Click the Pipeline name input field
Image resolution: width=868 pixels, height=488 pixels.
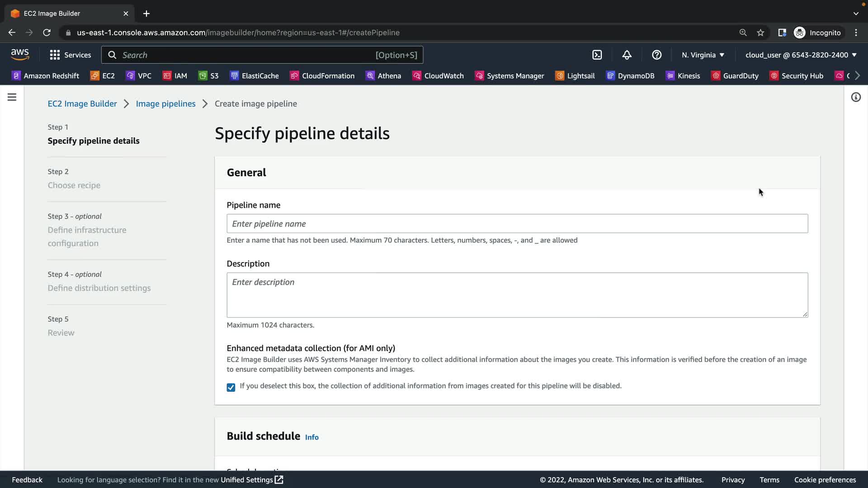517,224
